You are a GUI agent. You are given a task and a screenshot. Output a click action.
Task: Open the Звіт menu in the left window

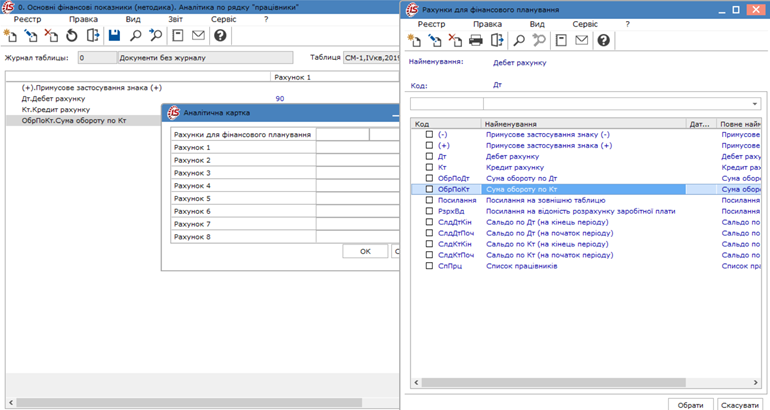click(x=175, y=19)
